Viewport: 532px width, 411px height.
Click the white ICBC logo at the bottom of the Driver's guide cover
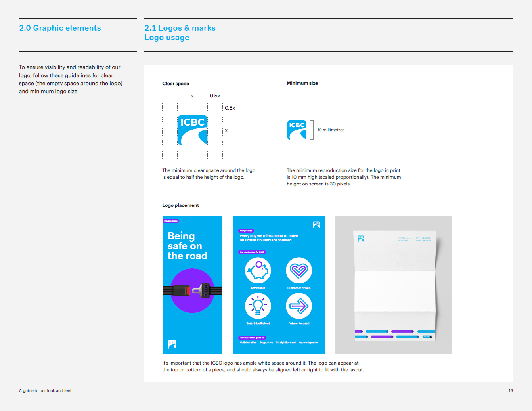pos(172,344)
